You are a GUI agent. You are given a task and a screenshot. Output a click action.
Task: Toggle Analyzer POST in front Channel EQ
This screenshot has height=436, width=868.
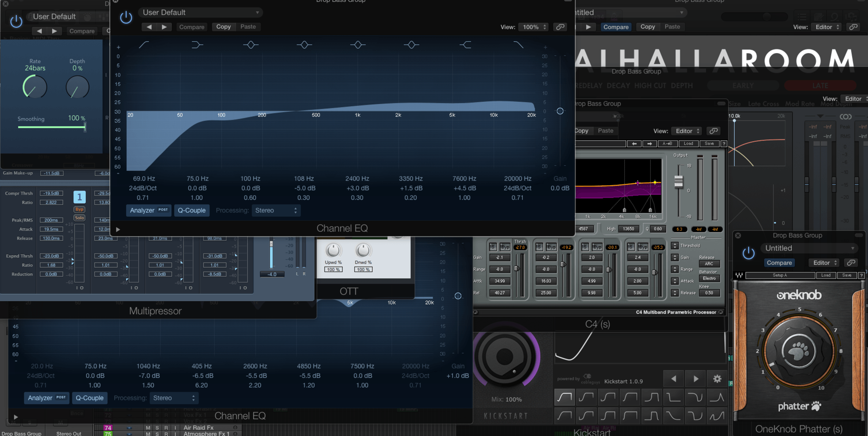tap(148, 210)
